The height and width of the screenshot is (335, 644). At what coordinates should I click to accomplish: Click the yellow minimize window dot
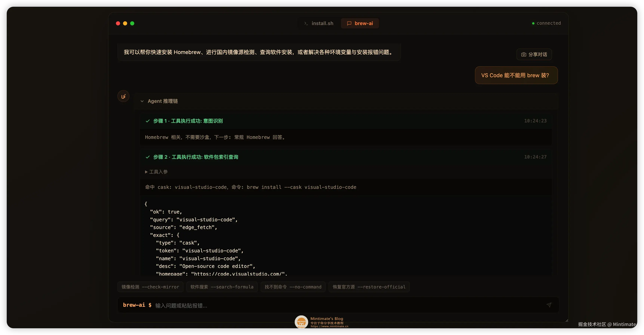coord(125,23)
